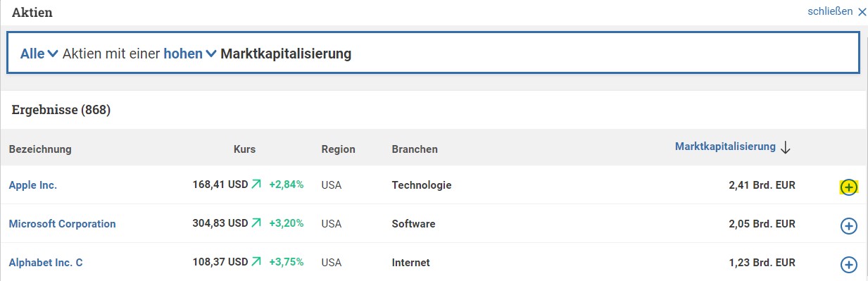Click the Region column header
This screenshot has width=868, height=281.
pyautogui.click(x=338, y=149)
